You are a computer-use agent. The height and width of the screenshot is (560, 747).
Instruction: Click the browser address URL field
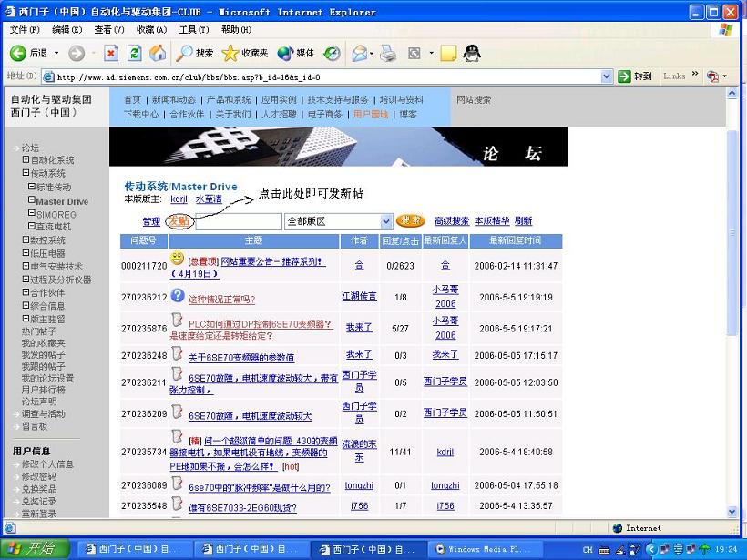[322, 76]
